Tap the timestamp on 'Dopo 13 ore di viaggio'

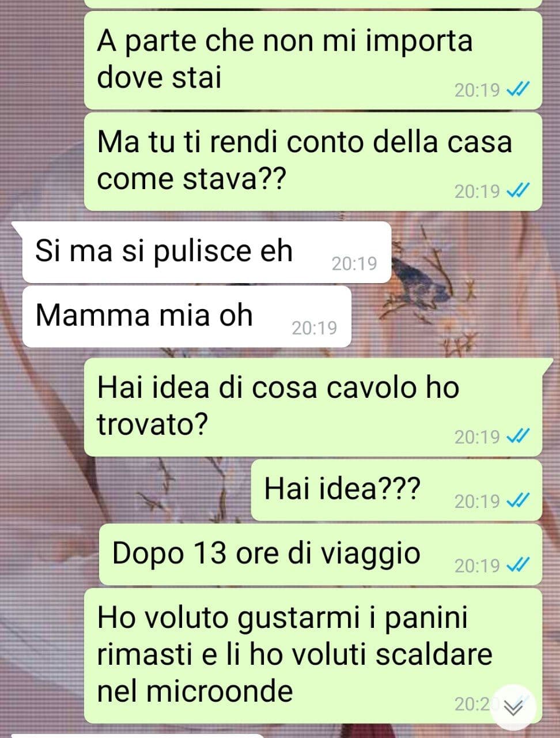pos(477,566)
